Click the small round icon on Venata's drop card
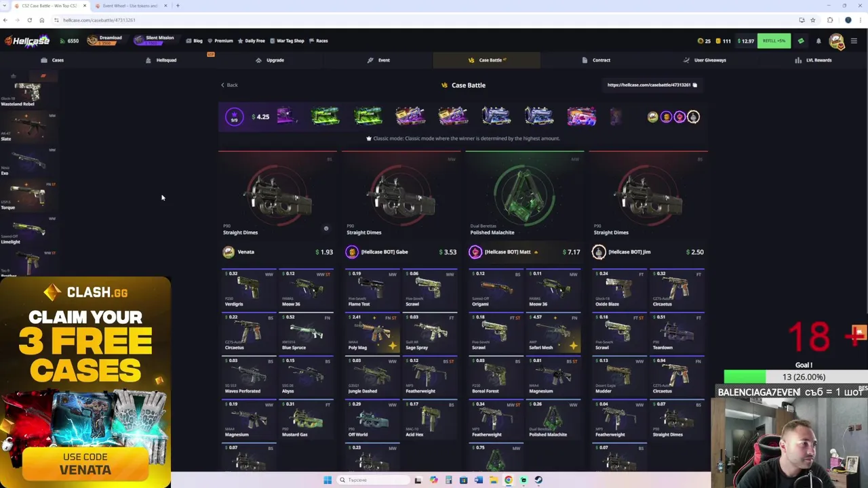 pyautogui.click(x=326, y=228)
